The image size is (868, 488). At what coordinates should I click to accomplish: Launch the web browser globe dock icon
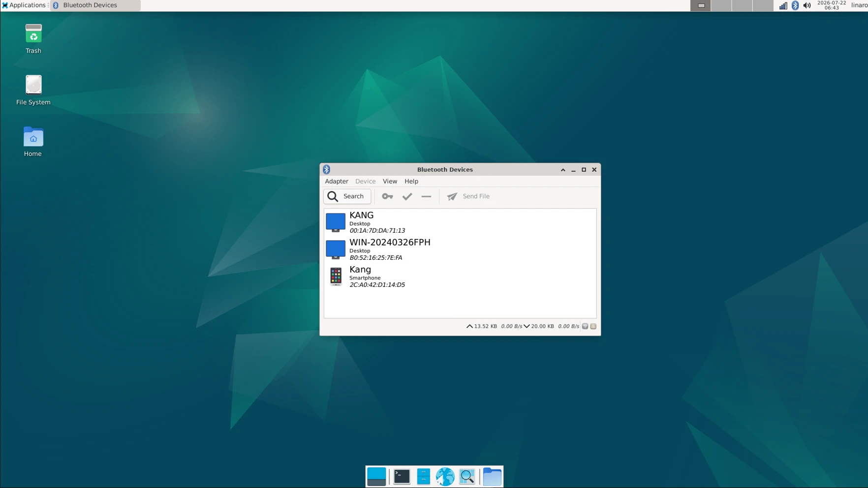[445, 477]
